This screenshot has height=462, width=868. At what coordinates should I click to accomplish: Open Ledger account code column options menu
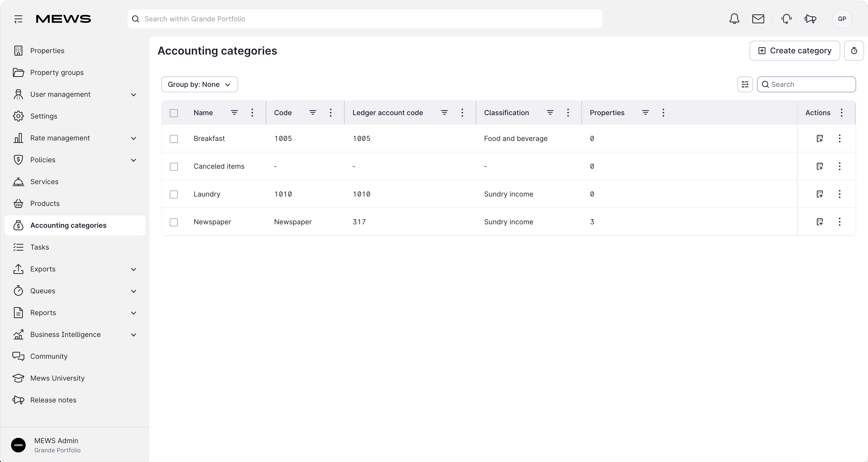[462, 112]
